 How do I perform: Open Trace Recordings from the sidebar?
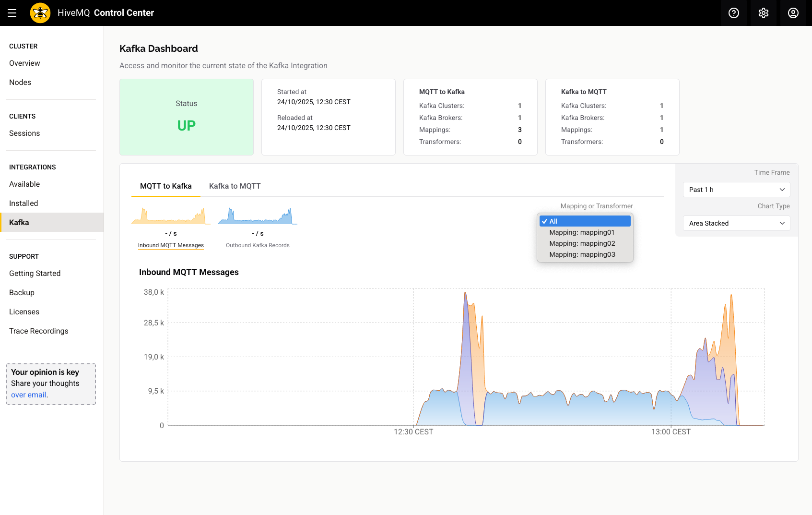[38, 331]
